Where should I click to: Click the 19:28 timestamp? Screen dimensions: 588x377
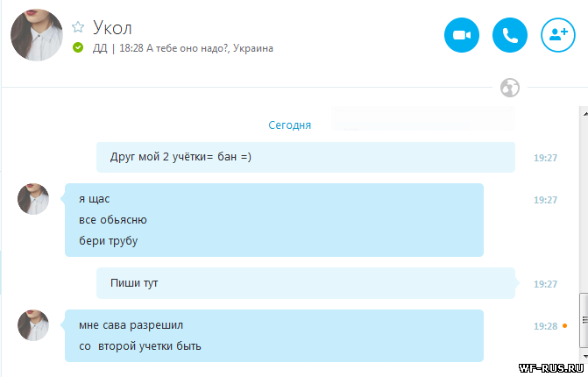(x=545, y=326)
